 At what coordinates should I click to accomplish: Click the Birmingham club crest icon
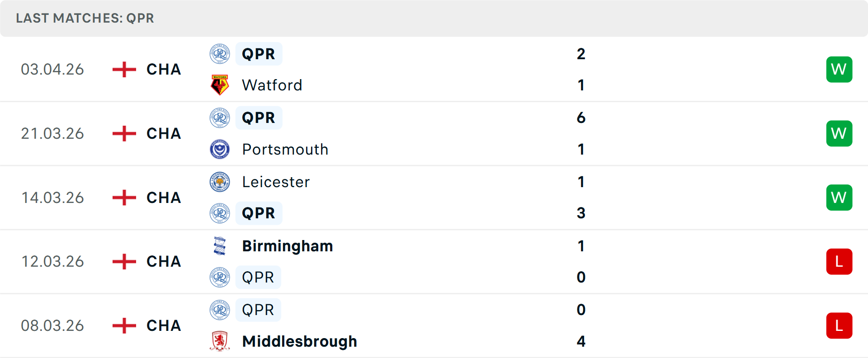tap(220, 246)
